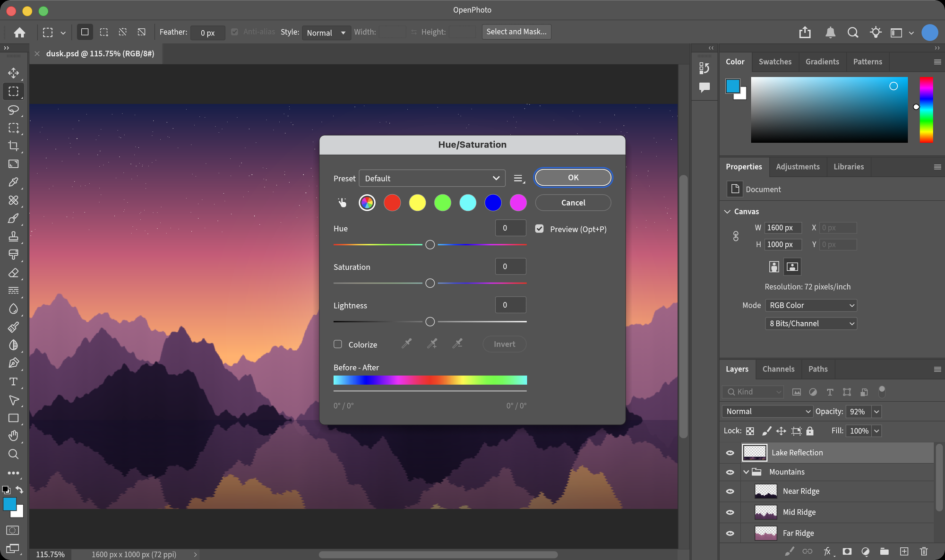Image resolution: width=945 pixels, height=560 pixels.
Task: Delete layer using the trash icon
Action: tap(924, 551)
